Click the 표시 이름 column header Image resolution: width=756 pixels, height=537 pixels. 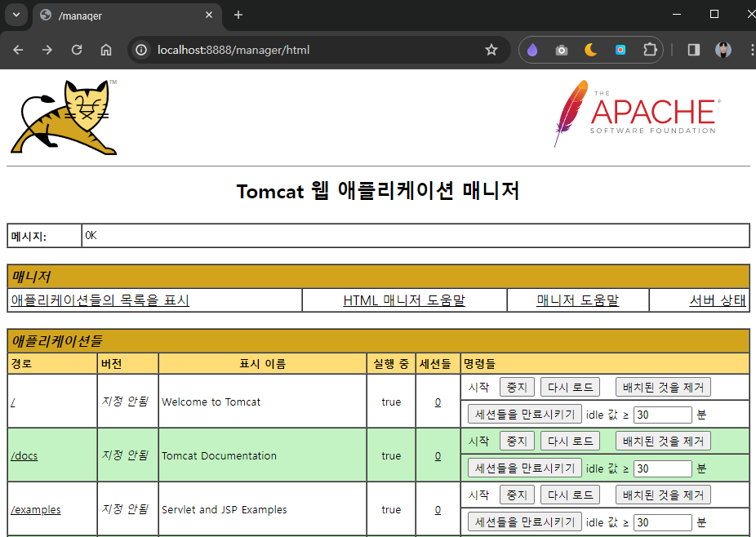point(263,364)
